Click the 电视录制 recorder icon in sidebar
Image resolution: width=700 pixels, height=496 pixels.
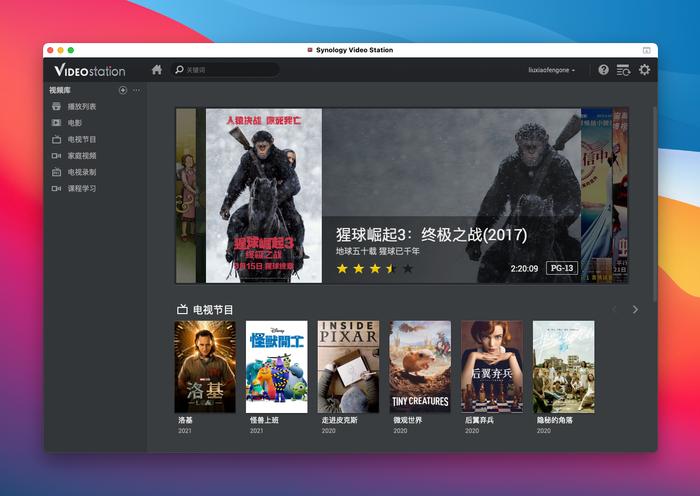point(56,172)
